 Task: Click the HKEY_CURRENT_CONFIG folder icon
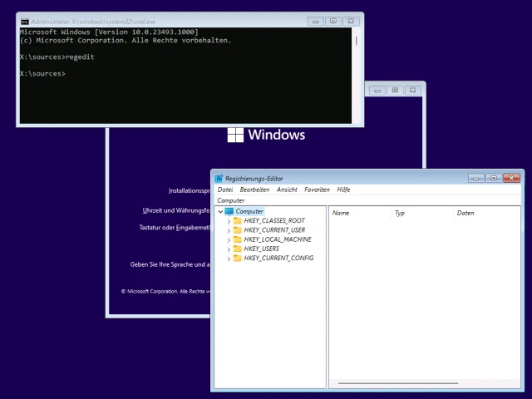pyautogui.click(x=238, y=258)
